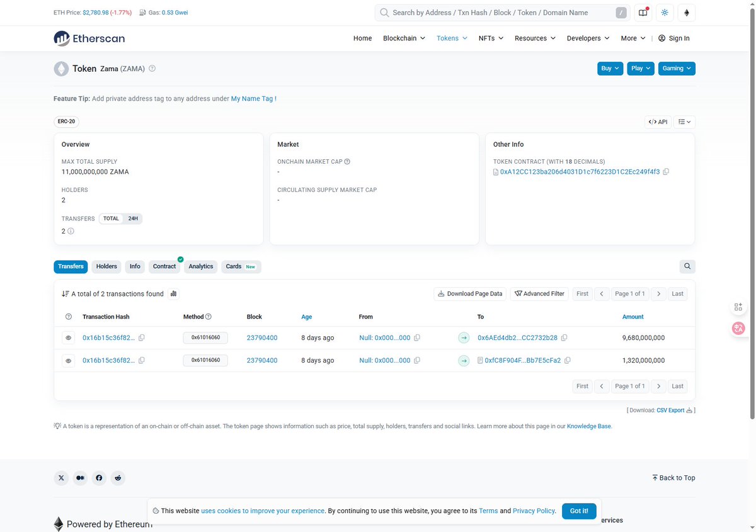Copy the first transaction hash
The height and width of the screenshot is (532, 756).
142,338
